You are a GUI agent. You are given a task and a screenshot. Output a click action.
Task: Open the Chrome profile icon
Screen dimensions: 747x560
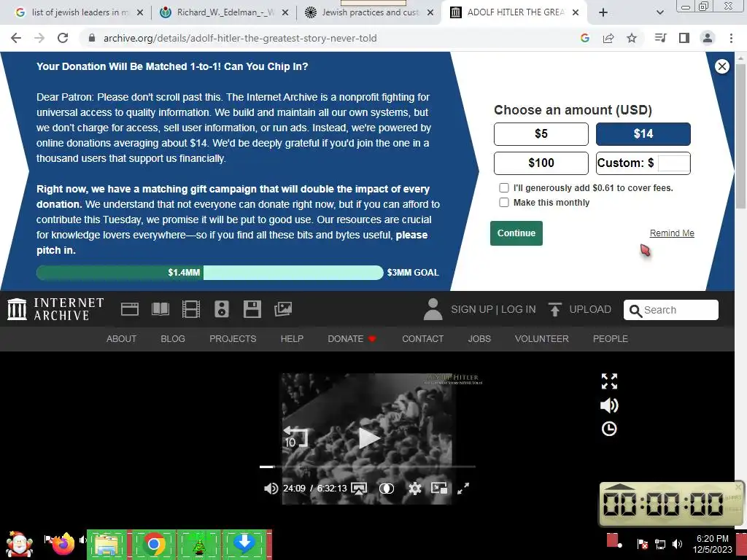[x=708, y=38]
